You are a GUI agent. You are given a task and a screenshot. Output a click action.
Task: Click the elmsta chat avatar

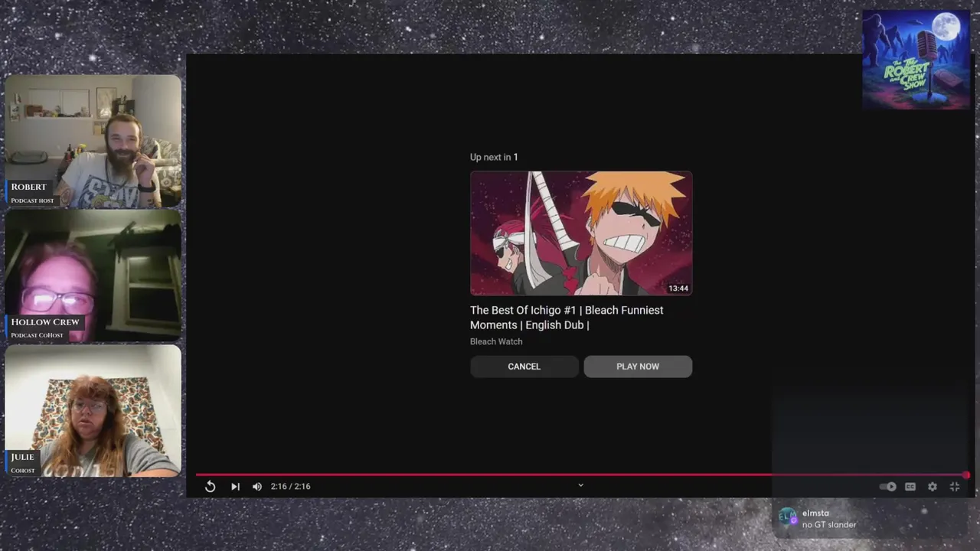point(787,518)
